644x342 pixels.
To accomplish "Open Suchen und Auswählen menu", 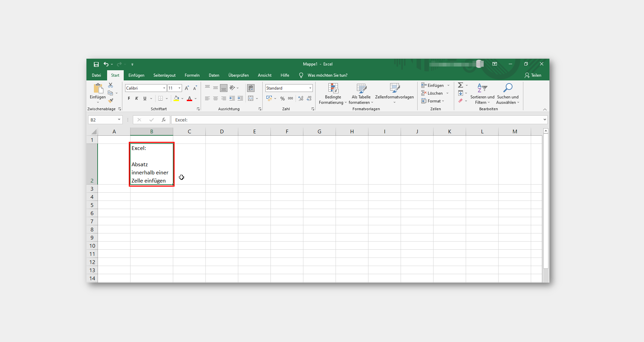I will 508,94.
